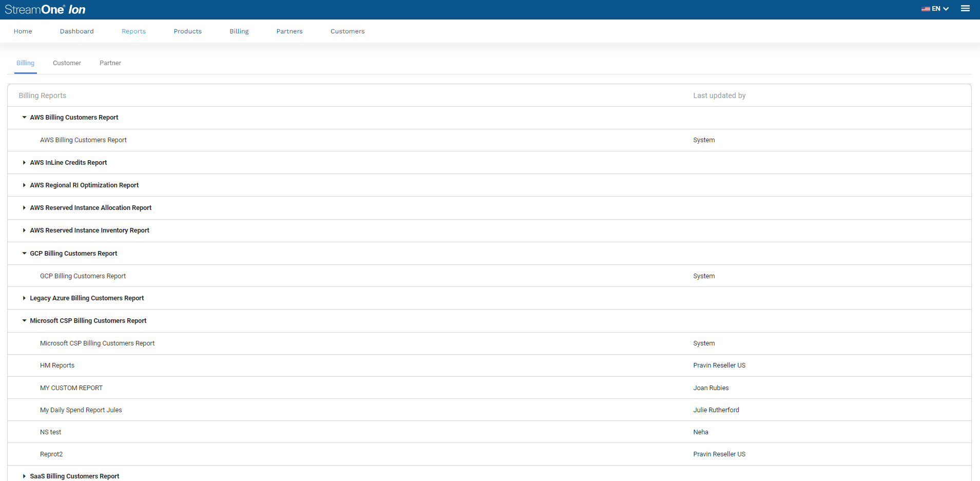Expand Legacy Azure Billing Customers Report
The image size is (980, 481).
24,298
